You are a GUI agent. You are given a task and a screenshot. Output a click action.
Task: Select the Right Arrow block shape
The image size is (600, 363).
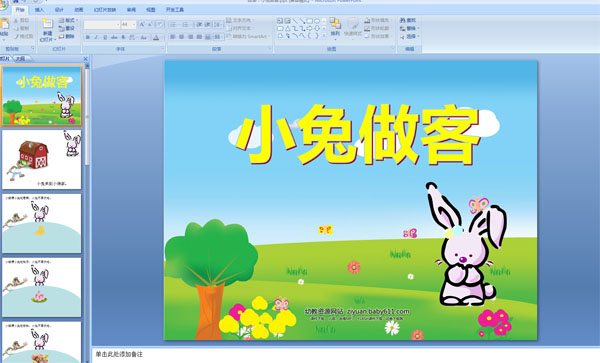310,28
